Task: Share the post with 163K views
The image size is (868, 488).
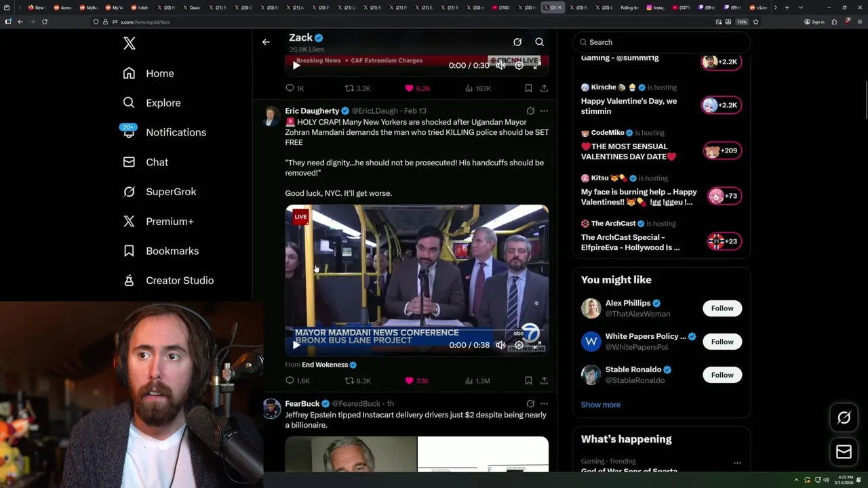Action: coord(544,88)
